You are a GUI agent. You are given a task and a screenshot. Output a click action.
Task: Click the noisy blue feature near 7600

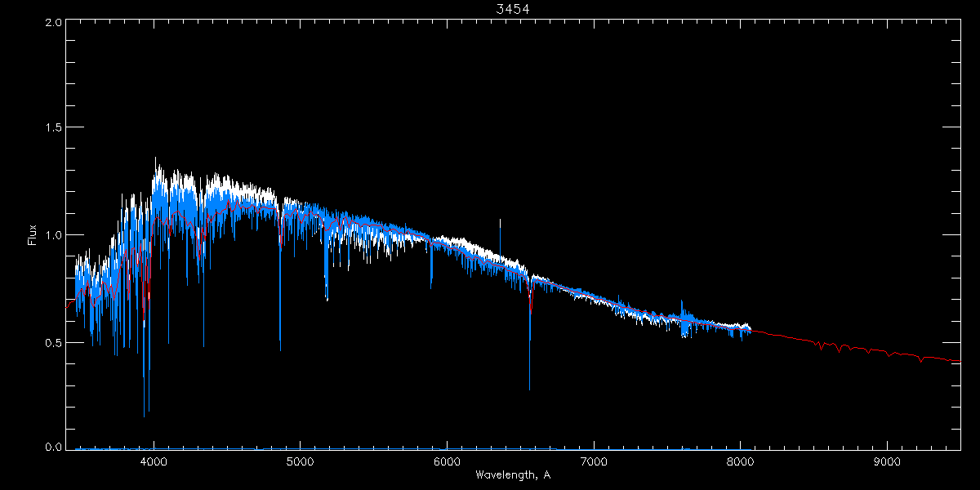click(683, 324)
